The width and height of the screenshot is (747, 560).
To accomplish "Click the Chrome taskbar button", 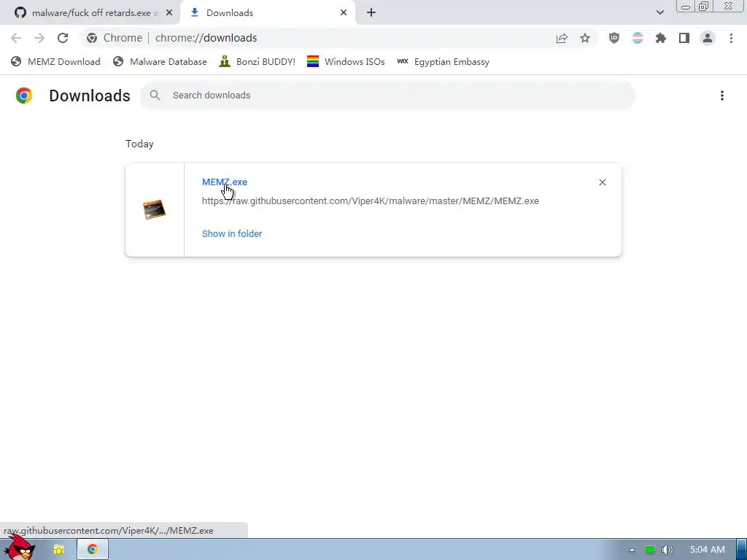I will [93, 550].
